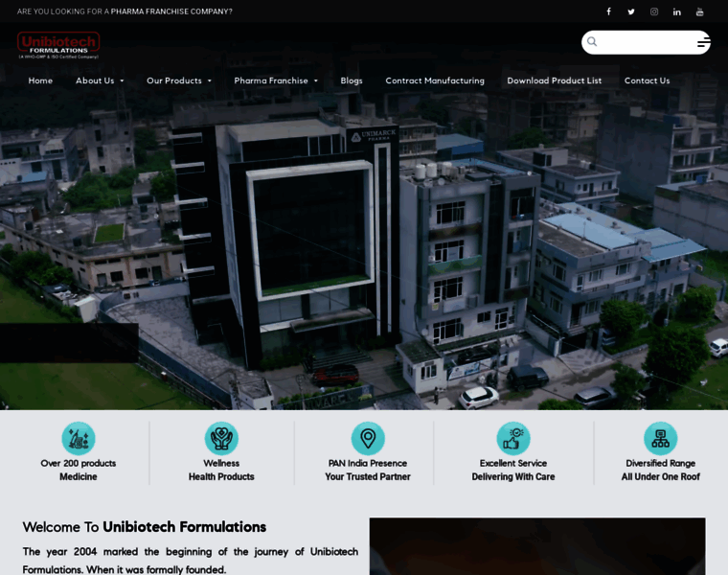Click the Over 200 products text
Screen dimensions: 728x575
[78, 463]
